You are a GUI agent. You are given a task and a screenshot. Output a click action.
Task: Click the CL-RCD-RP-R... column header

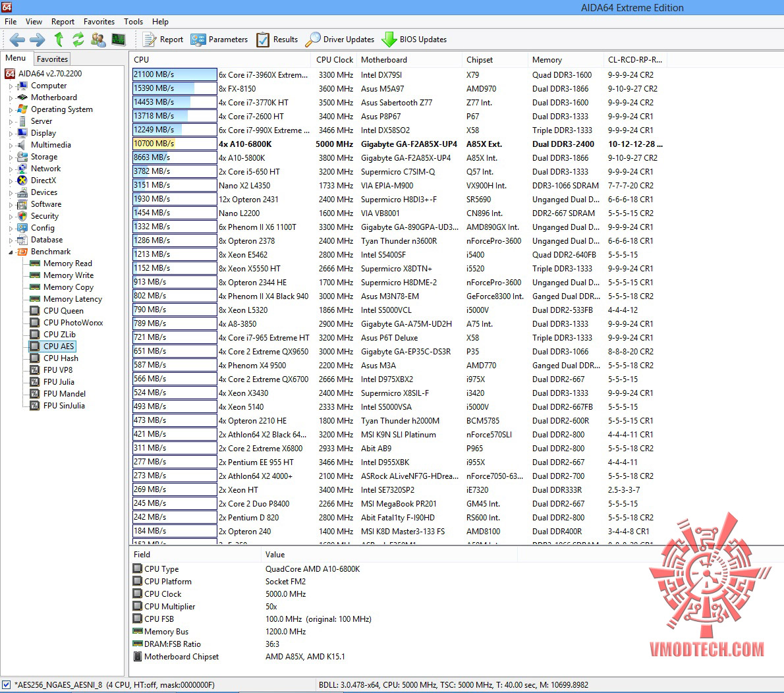(x=634, y=59)
